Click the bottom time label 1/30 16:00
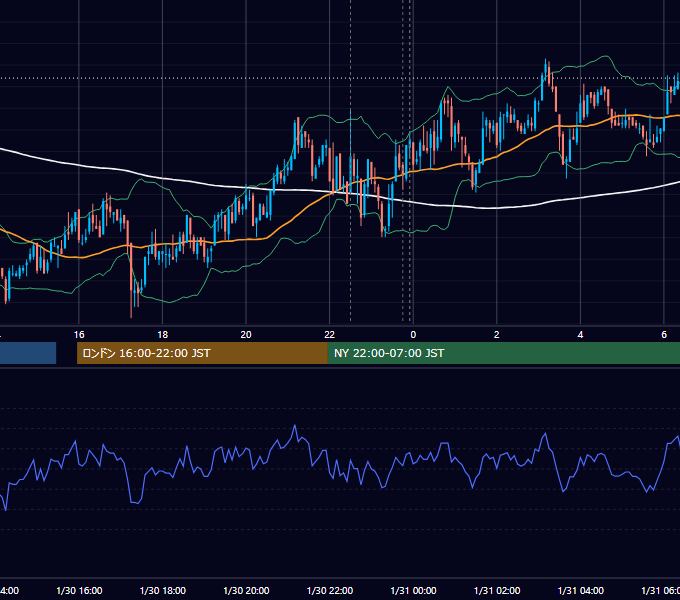 [x=79, y=590]
